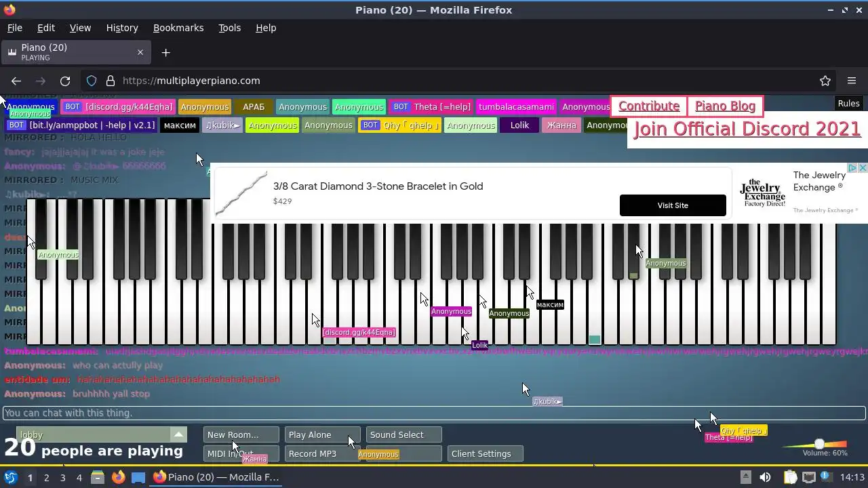Viewport: 868px width, 488px height.
Task: Open the taskbar start menu icon
Action: tap(10, 477)
